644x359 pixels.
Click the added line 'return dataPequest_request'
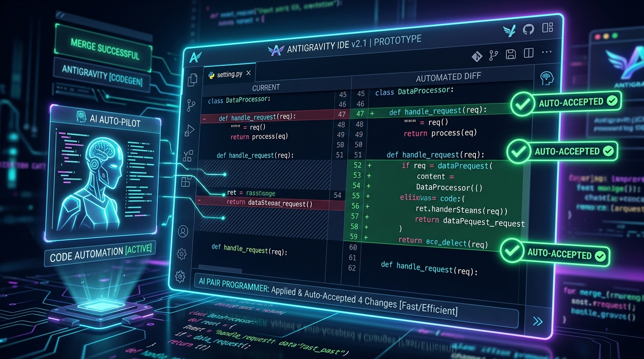tap(469, 221)
